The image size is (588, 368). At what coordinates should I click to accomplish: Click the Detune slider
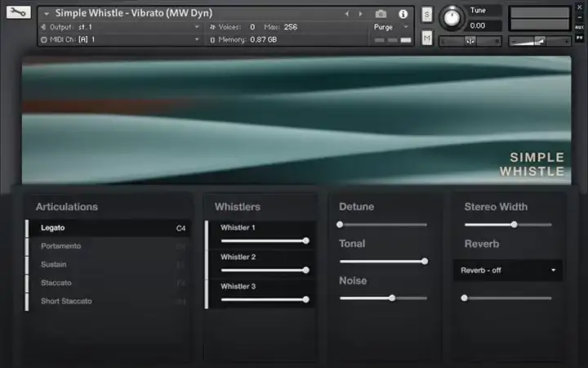[x=383, y=225]
